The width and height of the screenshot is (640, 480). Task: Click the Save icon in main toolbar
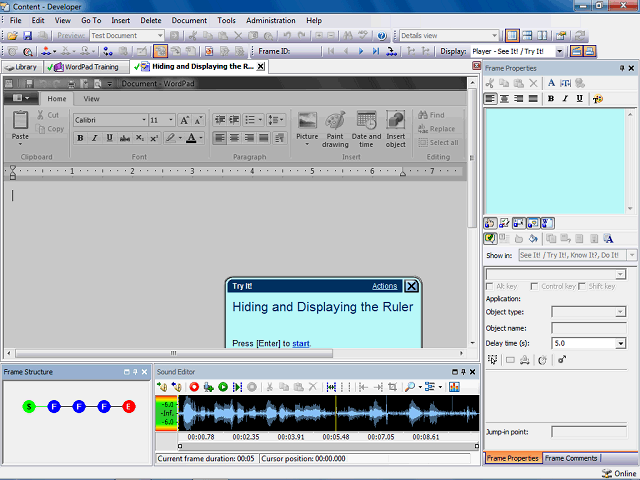tap(28, 35)
